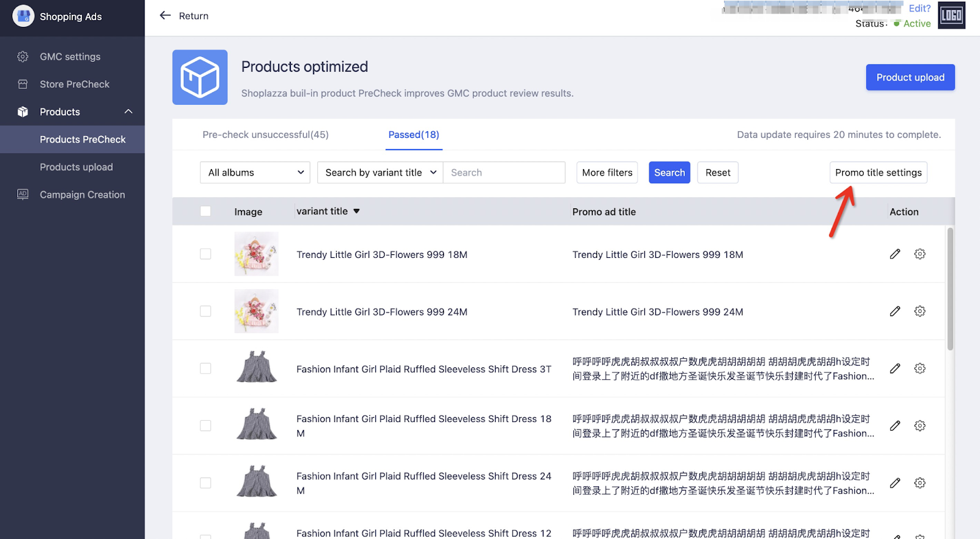The image size is (980, 539).
Task: Click gear icon for Shift Dress 18 M row
Action: click(919, 426)
